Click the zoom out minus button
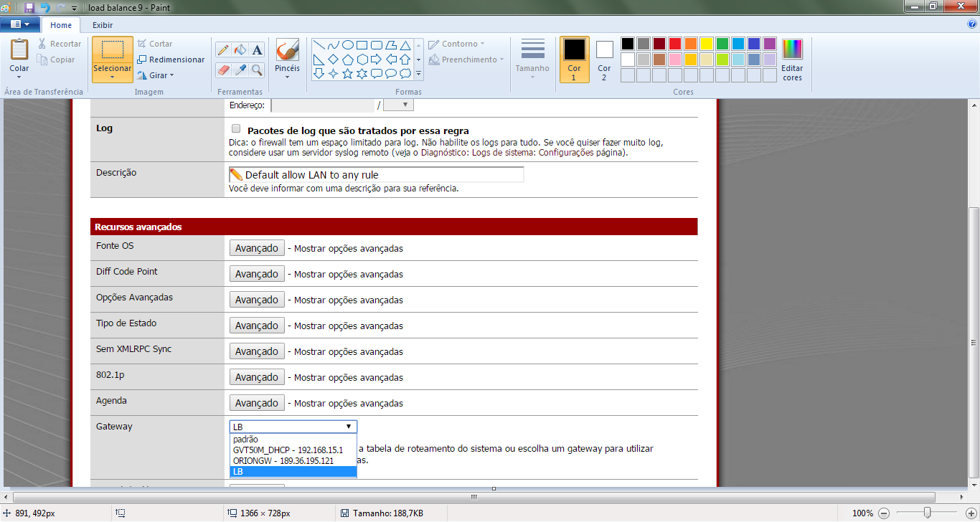This screenshot has height=522, width=980. pyautogui.click(x=884, y=513)
